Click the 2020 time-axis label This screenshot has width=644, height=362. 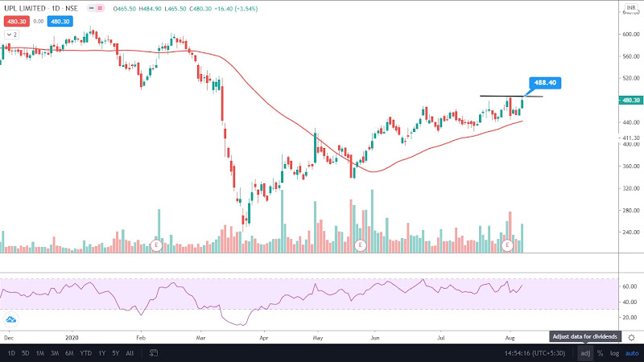pyautogui.click(x=72, y=338)
